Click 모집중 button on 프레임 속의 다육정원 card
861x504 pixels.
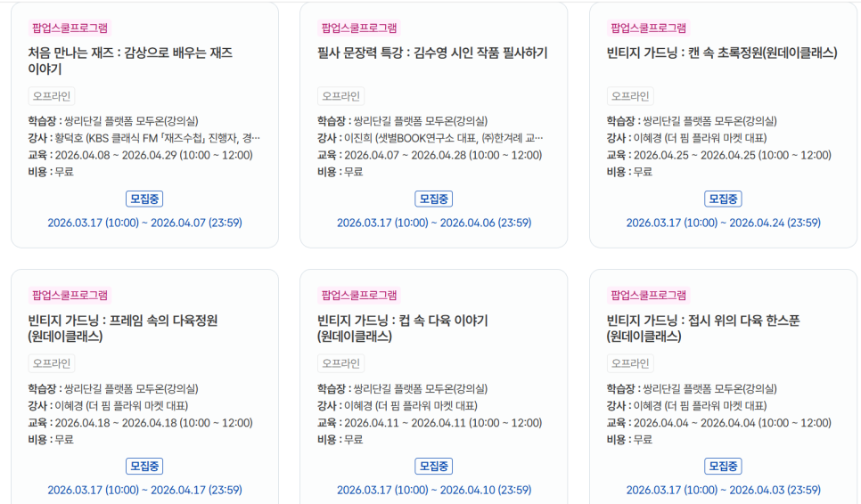[144, 466]
